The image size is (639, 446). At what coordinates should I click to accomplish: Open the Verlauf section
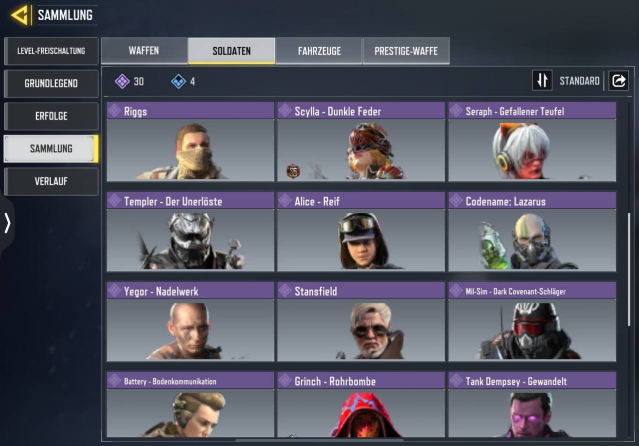51,181
